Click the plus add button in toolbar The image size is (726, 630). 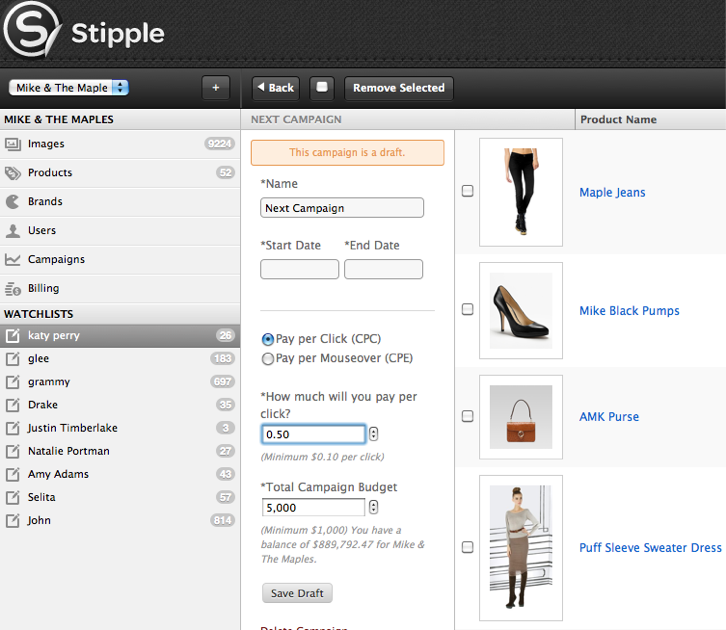point(216,87)
